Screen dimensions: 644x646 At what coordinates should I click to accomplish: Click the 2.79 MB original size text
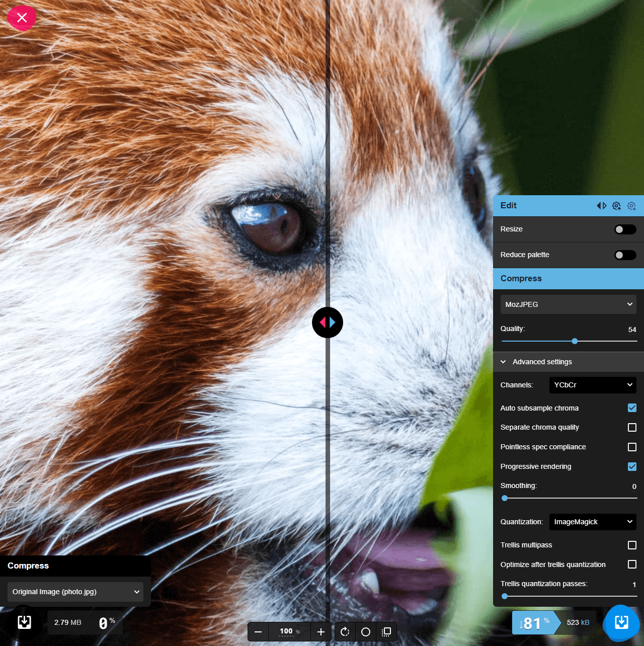68,622
